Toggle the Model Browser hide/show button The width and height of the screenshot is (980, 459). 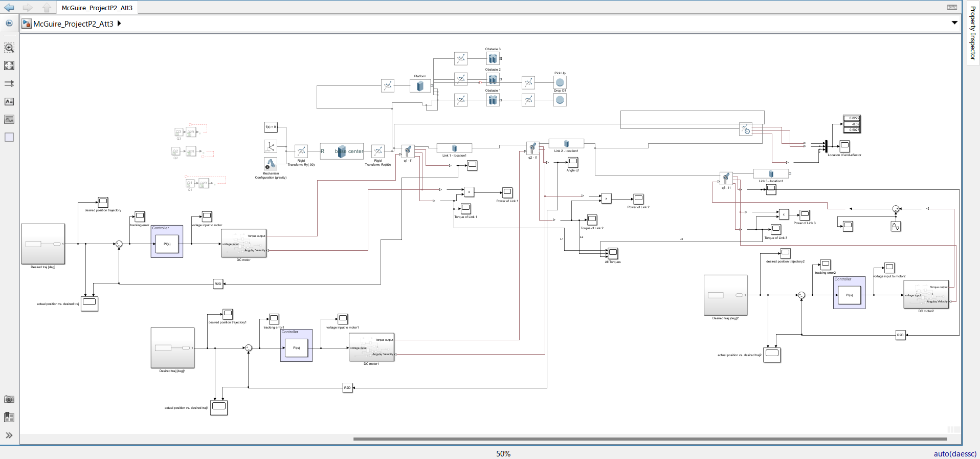[x=9, y=23]
